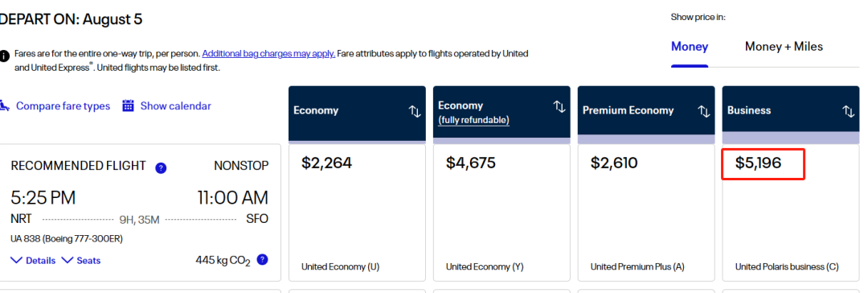This screenshot has width=868, height=293.
Task: Click the Show calendar link
Action: (x=175, y=106)
